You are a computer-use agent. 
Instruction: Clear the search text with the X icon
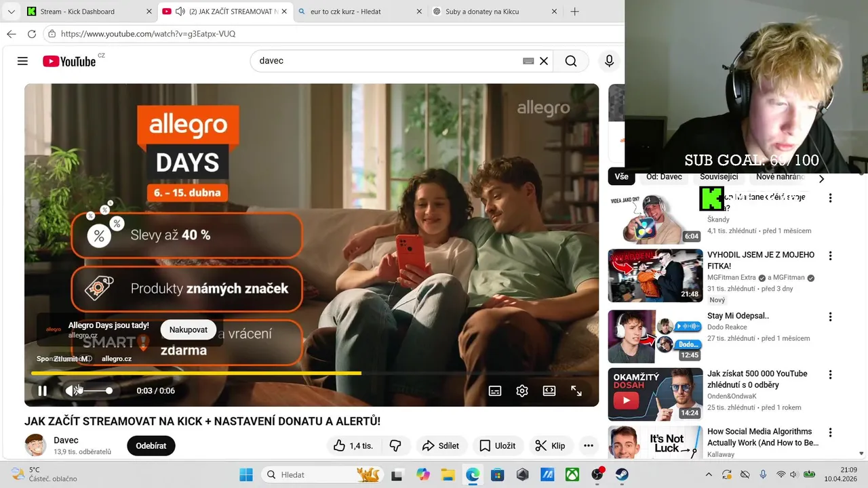click(x=544, y=61)
